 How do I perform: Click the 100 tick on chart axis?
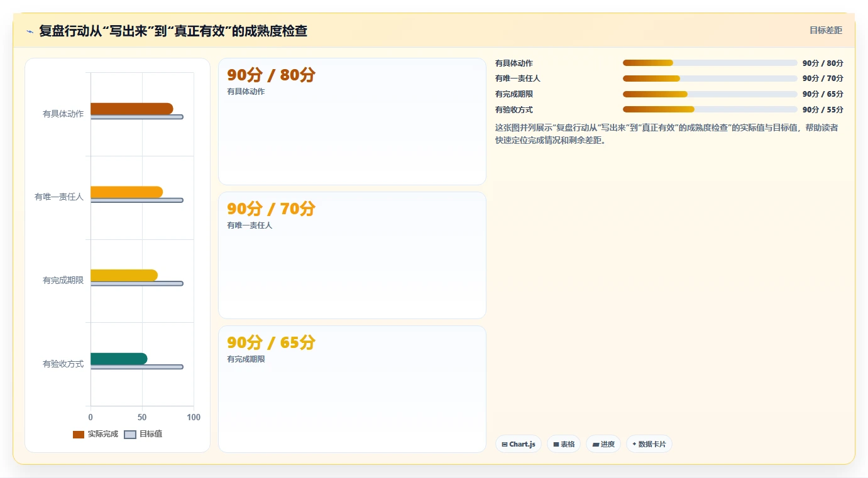click(x=194, y=417)
